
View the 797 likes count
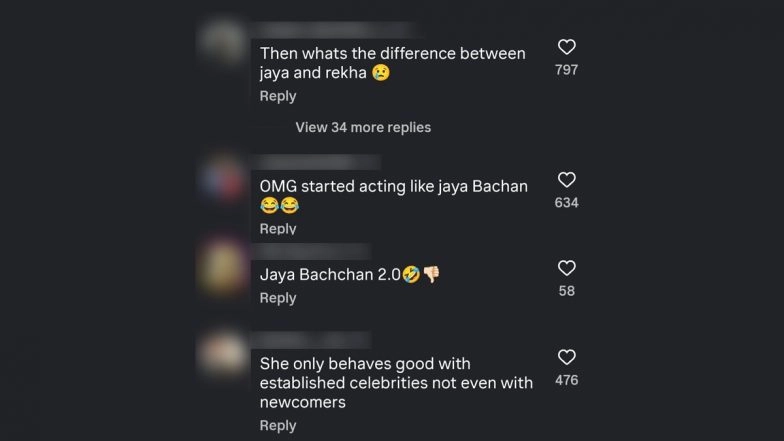pos(566,70)
